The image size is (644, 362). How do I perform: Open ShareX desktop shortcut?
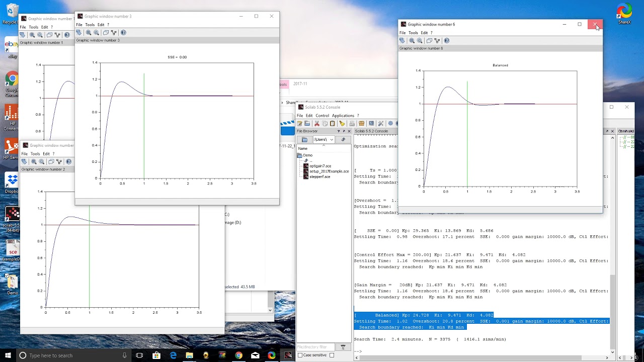tap(624, 14)
